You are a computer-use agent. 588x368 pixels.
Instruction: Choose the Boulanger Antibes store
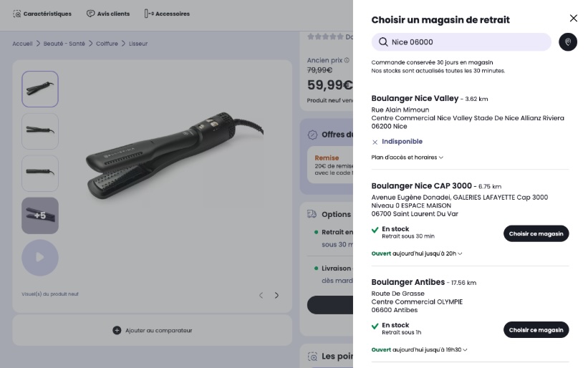tap(536, 329)
